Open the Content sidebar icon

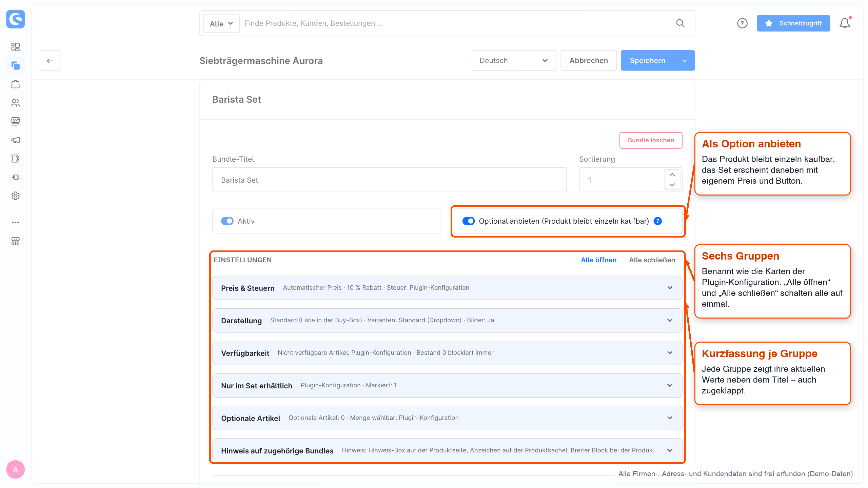pos(15,121)
